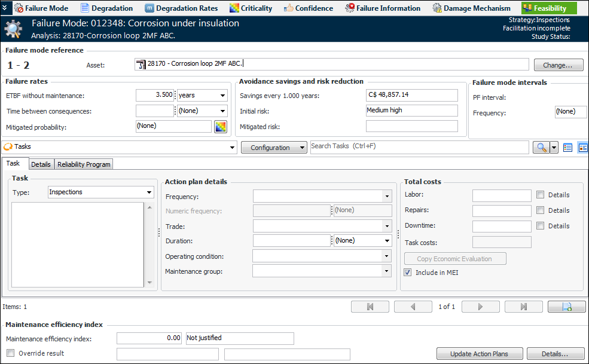Switch to list view icon
The height and width of the screenshot is (364, 589).
[568, 147]
